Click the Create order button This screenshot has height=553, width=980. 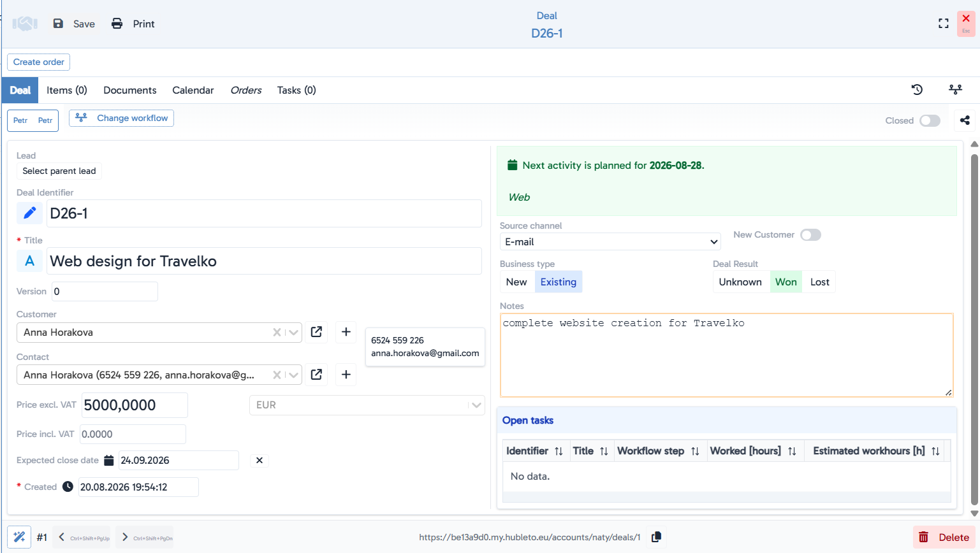tap(39, 62)
